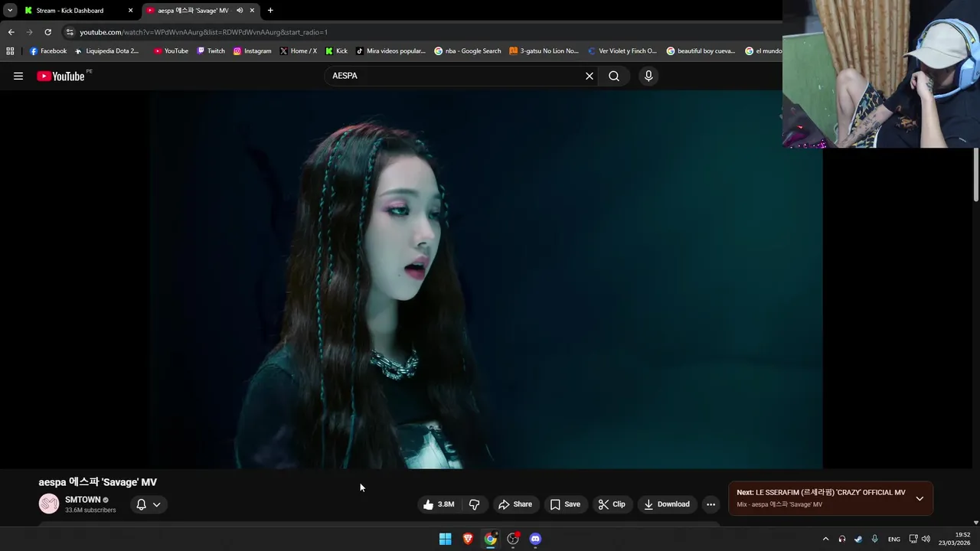Image resolution: width=980 pixels, height=551 pixels.
Task: Open next video LE SSERAFIM CRAZY
Action: coord(821,493)
